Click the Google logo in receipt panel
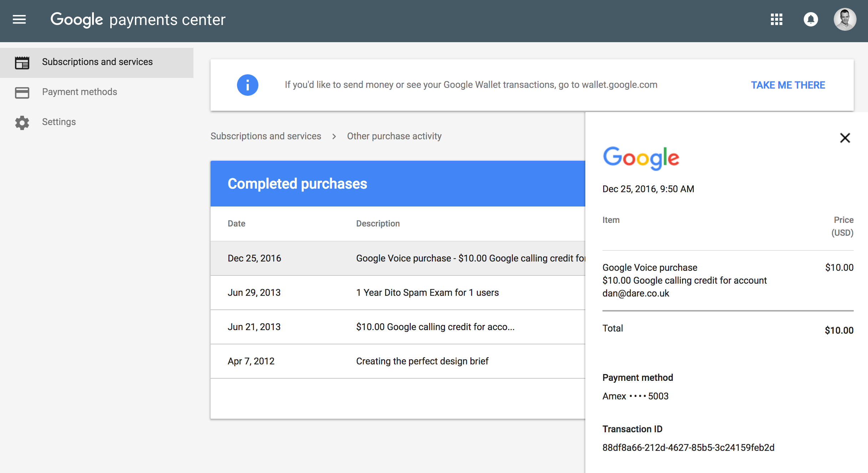This screenshot has width=868, height=473. click(641, 158)
